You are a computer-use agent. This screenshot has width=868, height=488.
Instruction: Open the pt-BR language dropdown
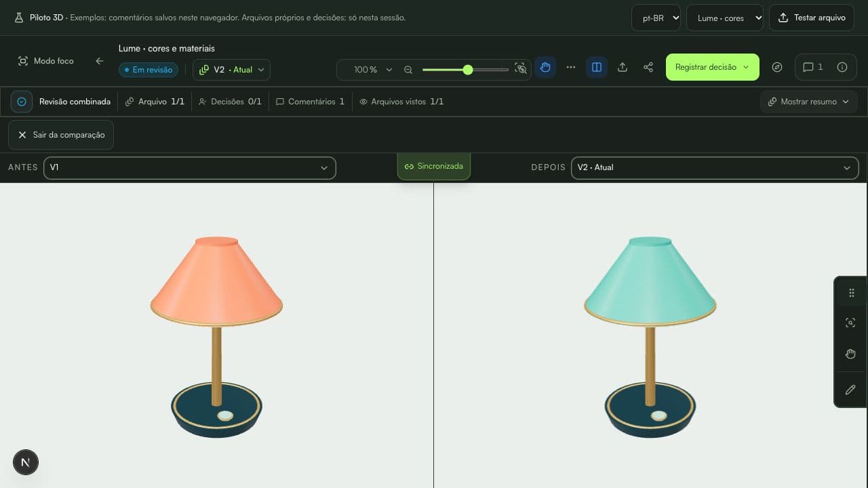[x=656, y=18]
